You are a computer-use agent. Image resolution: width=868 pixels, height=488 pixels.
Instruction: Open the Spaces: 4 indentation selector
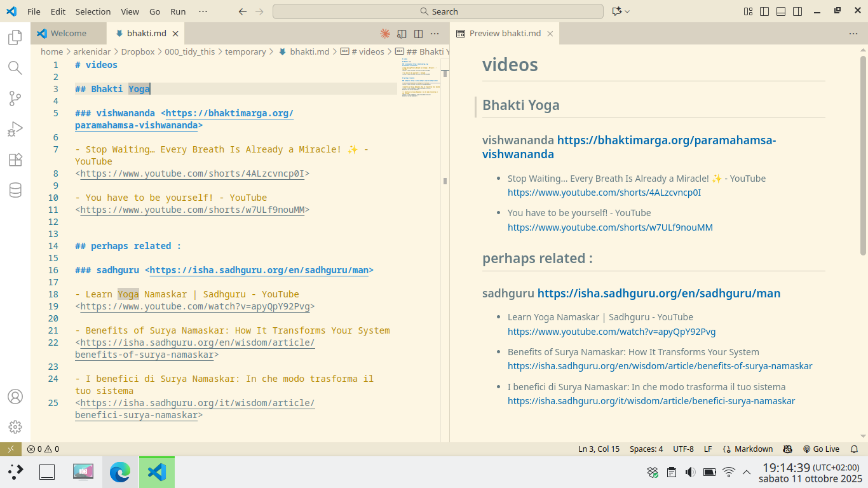click(646, 449)
